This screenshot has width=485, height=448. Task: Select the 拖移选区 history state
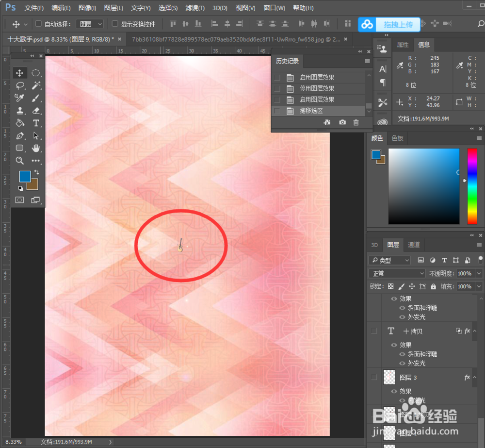coord(317,111)
